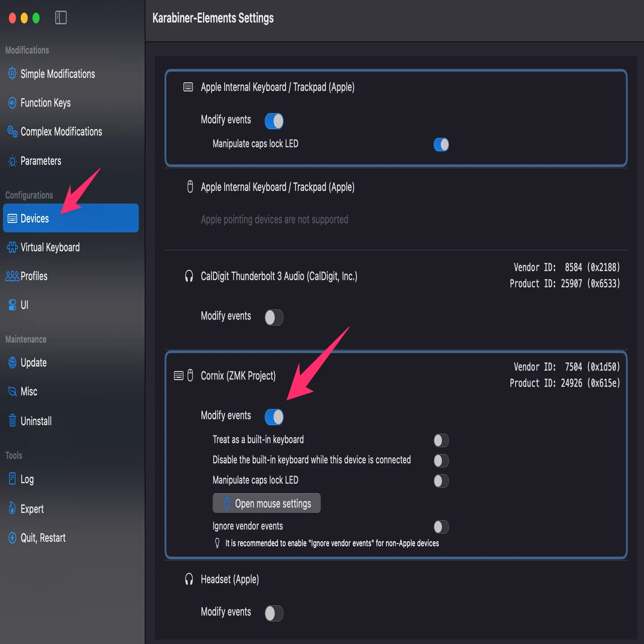Click the Complex Modifications gears icon
The image size is (644, 644).
tap(12, 132)
